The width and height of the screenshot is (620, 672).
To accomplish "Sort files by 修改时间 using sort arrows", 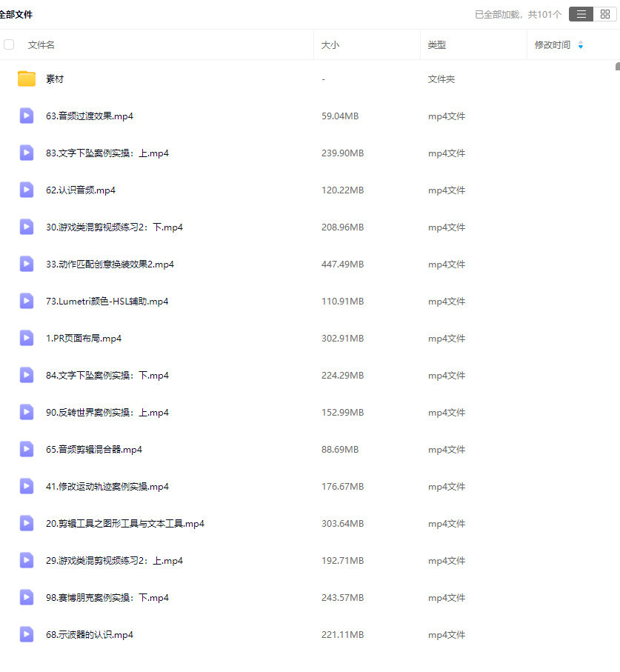I will (579, 44).
